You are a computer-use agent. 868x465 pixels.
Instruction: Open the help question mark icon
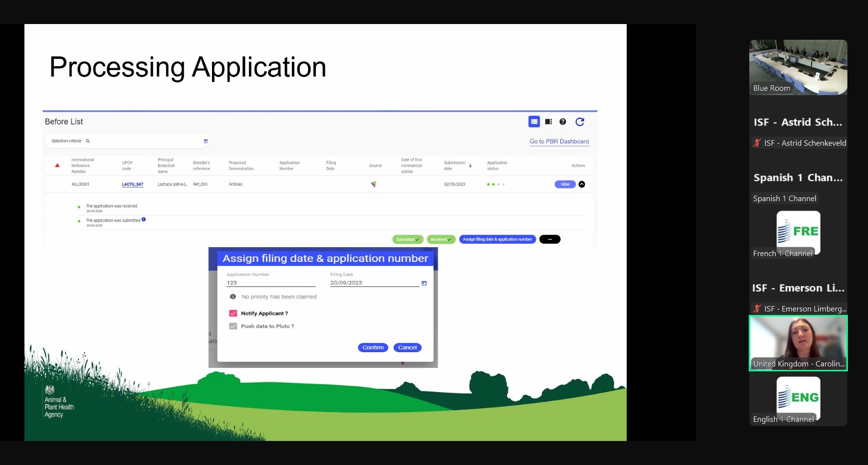[563, 122]
